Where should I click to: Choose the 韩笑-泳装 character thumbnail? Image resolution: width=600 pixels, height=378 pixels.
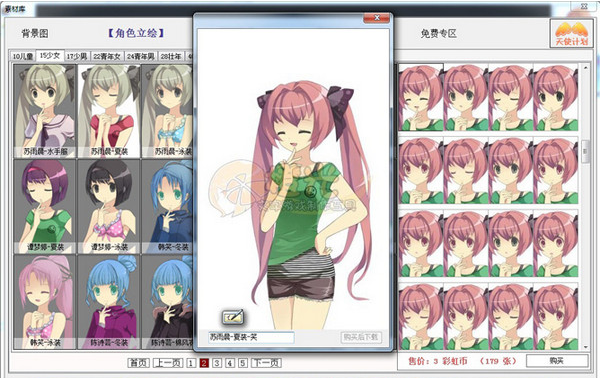click(x=45, y=302)
